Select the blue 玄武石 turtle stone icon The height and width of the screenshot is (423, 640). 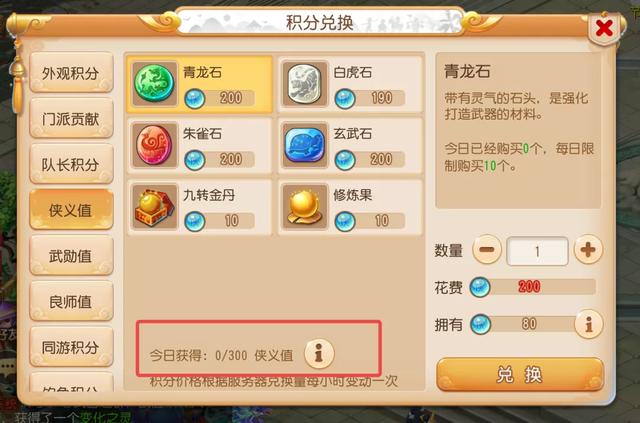tap(305, 145)
